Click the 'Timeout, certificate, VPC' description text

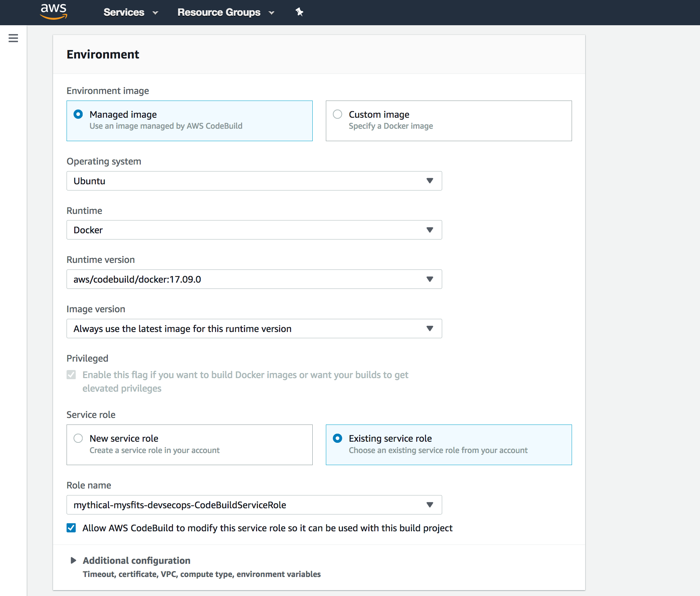(x=202, y=574)
